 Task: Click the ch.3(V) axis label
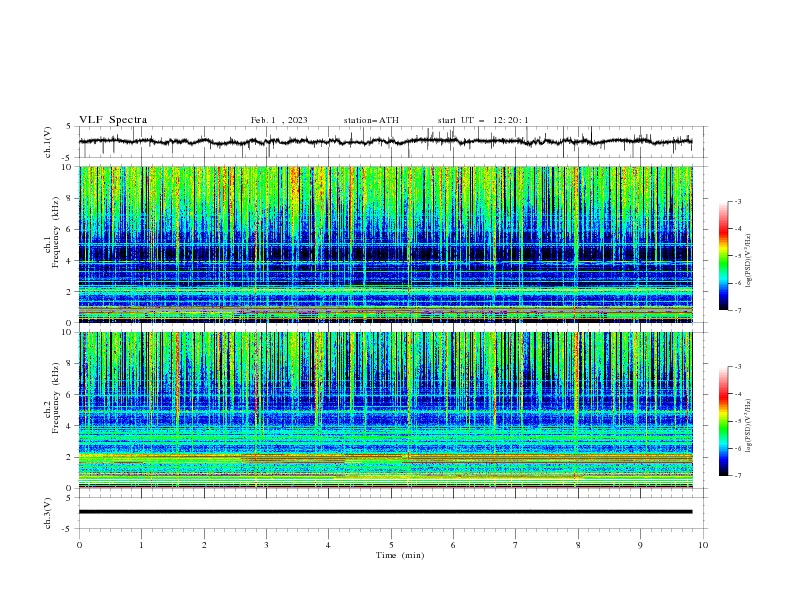click(x=48, y=513)
